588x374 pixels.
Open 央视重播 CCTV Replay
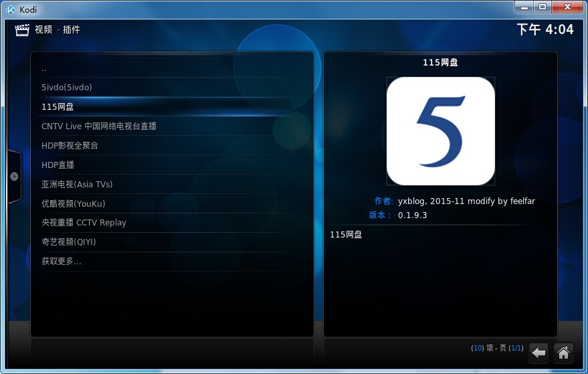[x=84, y=223]
